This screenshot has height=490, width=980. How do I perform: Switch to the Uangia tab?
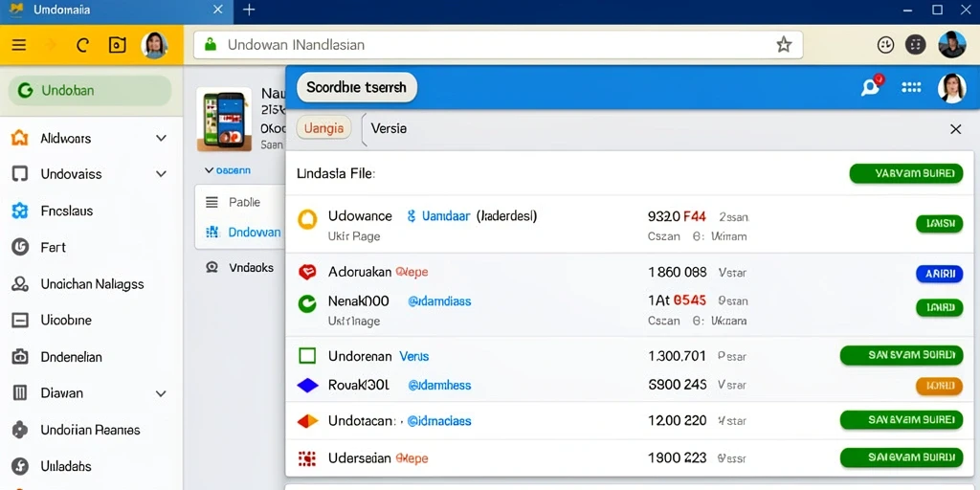pyautogui.click(x=323, y=128)
